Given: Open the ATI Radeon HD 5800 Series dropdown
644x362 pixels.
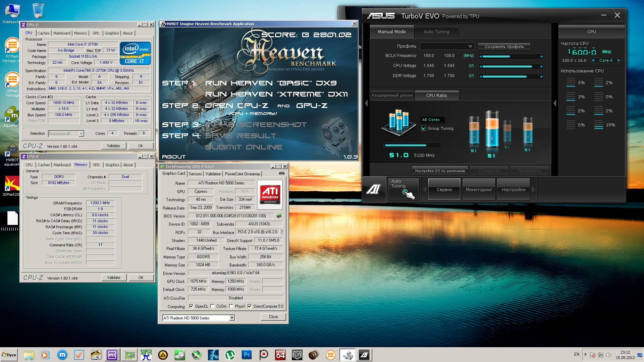Looking at the screenshot, I should point(199,318).
